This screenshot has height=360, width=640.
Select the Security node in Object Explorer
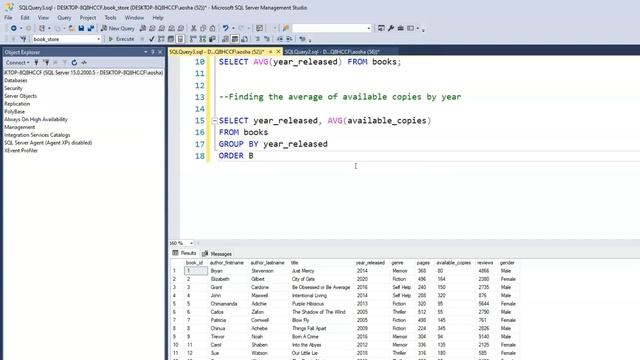click(x=13, y=88)
